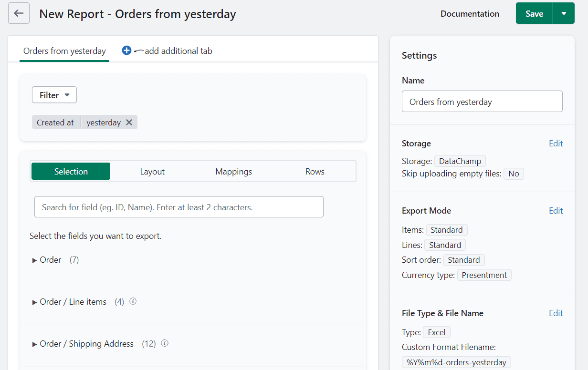Switch to the Orders from yesterday tab
This screenshot has width=588, height=370.
(x=64, y=51)
